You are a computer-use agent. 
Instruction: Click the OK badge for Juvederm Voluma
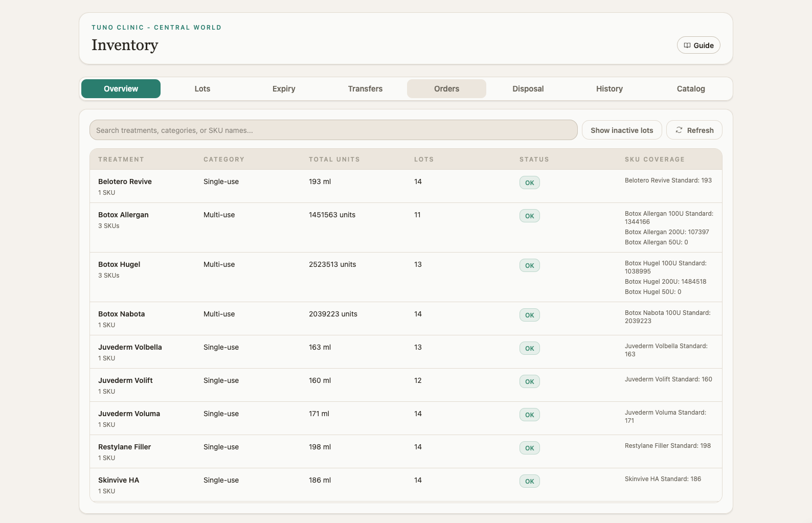click(530, 415)
